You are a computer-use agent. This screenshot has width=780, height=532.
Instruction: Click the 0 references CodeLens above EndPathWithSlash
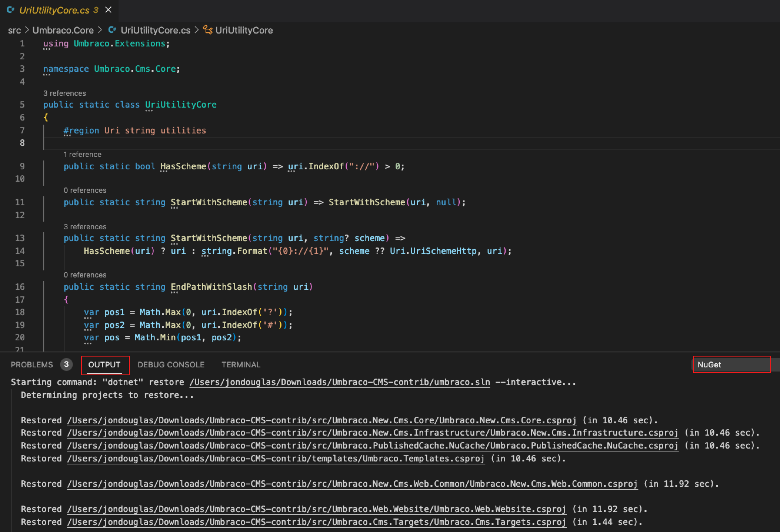click(85, 275)
